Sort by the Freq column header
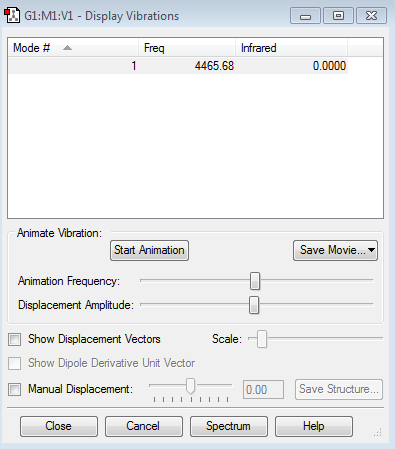 pyautogui.click(x=187, y=48)
